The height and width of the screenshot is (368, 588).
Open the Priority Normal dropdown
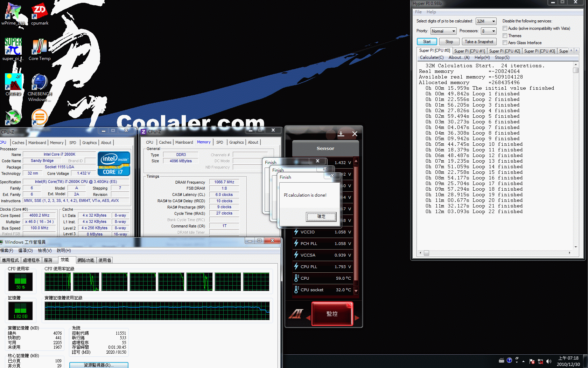coord(443,31)
